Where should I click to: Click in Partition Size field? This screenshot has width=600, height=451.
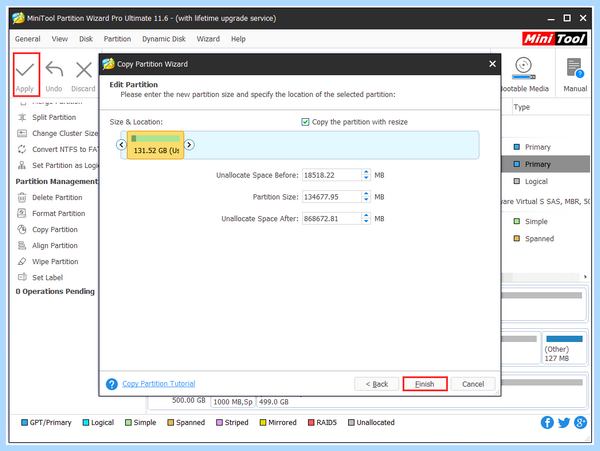tap(332, 197)
